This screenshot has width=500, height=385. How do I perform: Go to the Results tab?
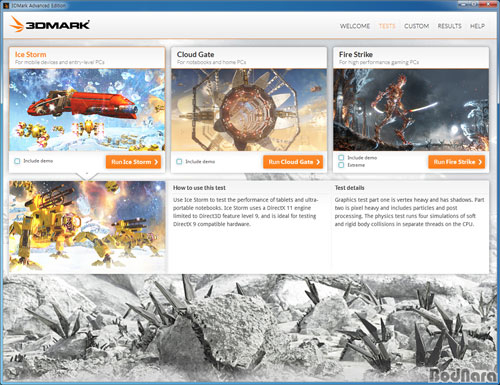[x=449, y=26]
